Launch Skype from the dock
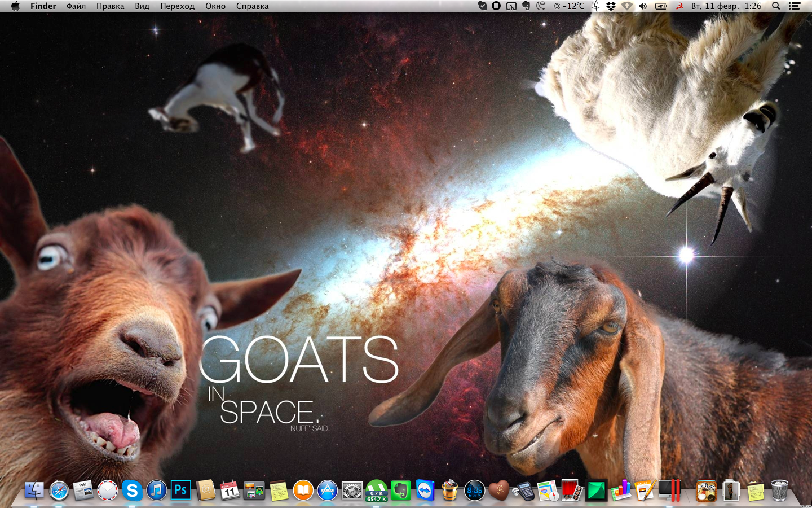Viewport: 812px width, 508px height. pyautogui.click(x=132, y=491)
